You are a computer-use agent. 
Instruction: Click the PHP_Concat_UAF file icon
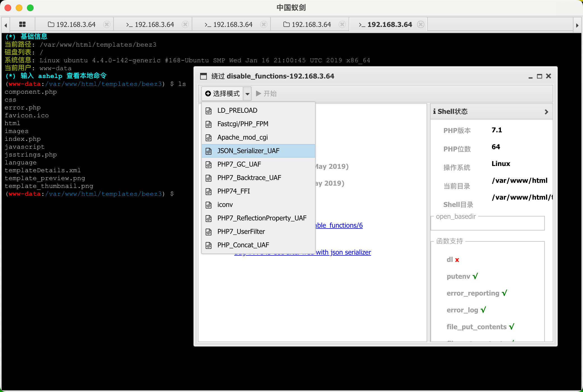point(209,245)
